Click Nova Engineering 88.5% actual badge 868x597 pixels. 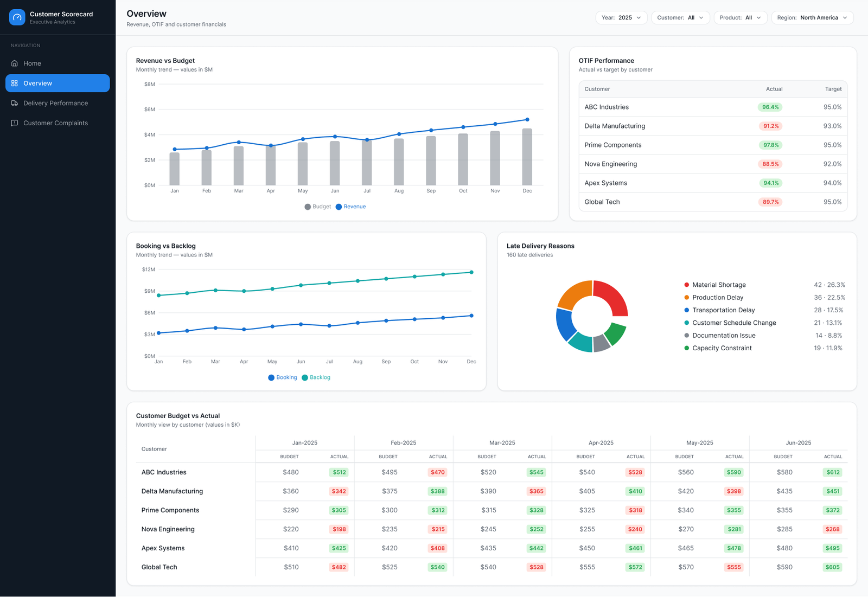(770, 164)
